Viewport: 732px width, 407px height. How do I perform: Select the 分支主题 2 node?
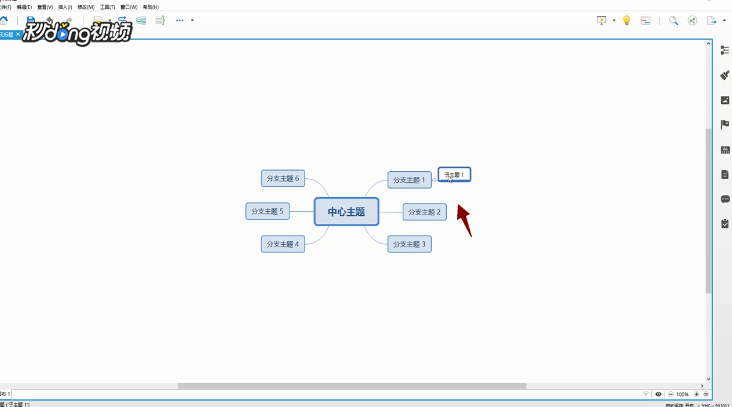424,212
